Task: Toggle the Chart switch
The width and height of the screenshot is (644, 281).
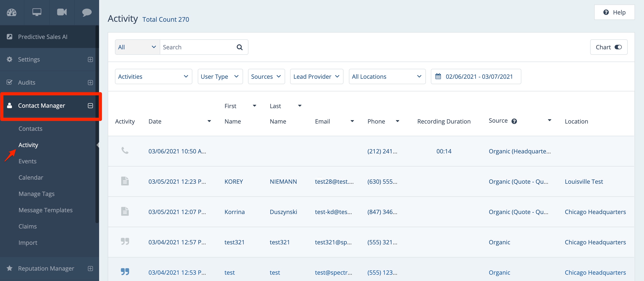Action: (x=618, y=47)
